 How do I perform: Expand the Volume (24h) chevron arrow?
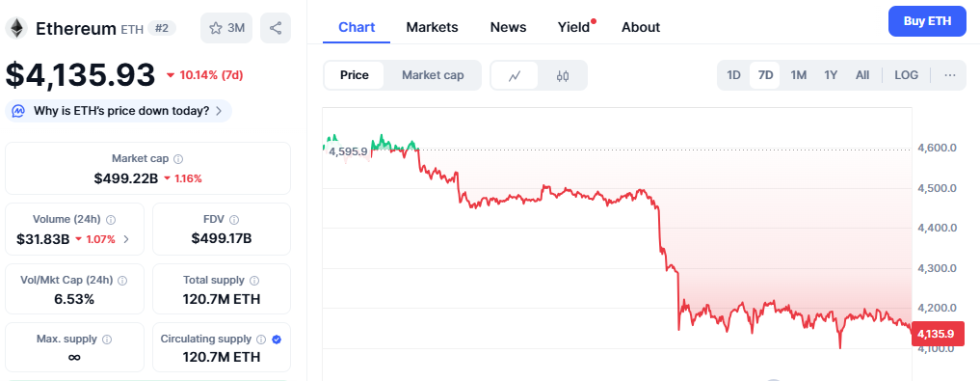click(x=126, y=238)
